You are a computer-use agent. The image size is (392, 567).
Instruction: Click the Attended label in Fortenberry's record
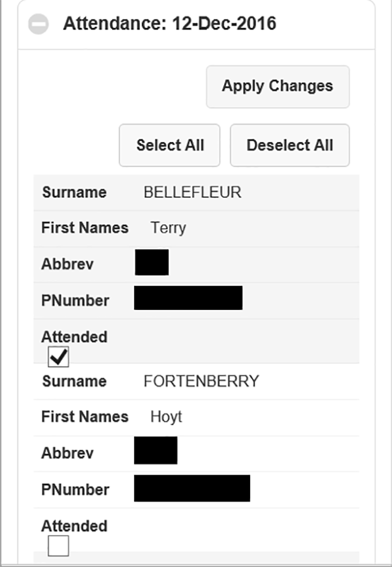coord(74,526)
